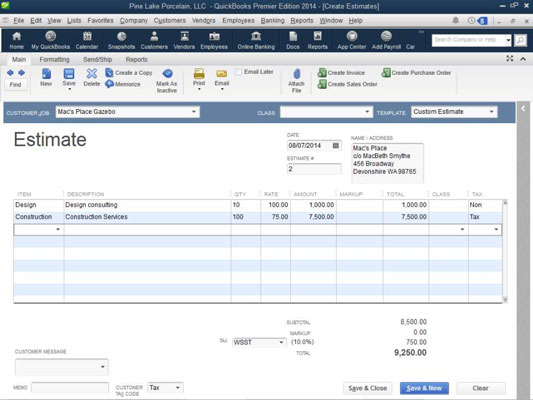Expand the WSST tax dropdown
533x400 pixels.
281,342
